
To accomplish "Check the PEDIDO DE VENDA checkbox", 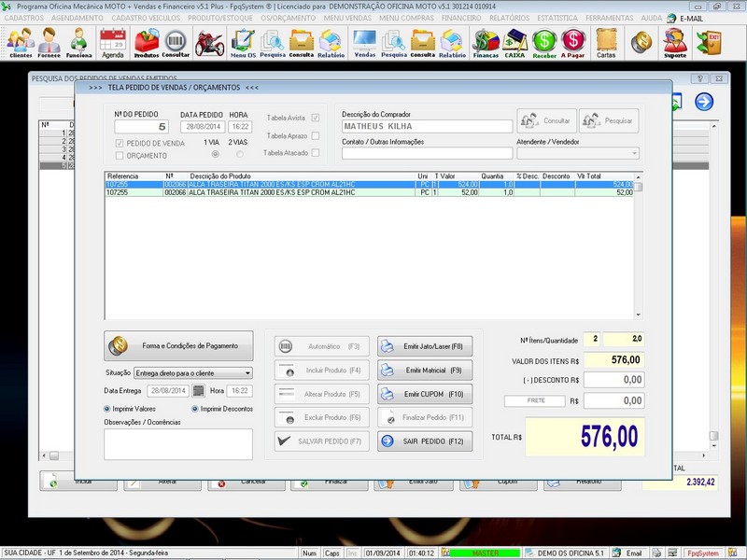I will [120, 144].
